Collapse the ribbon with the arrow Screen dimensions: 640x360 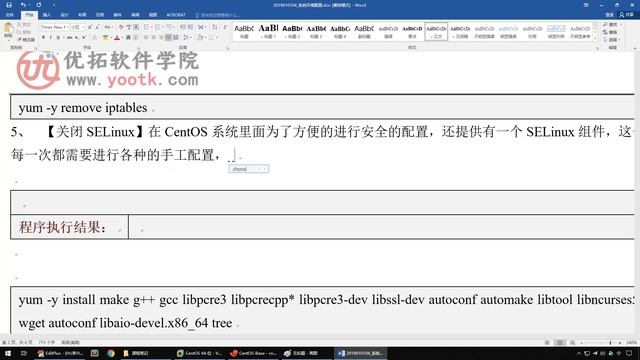click(x=635, y=48)
